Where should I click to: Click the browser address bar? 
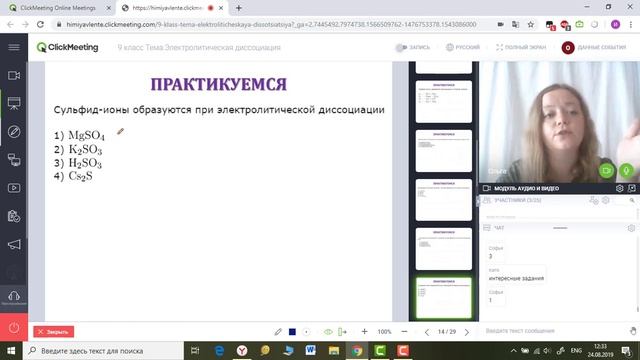(271, 24)
